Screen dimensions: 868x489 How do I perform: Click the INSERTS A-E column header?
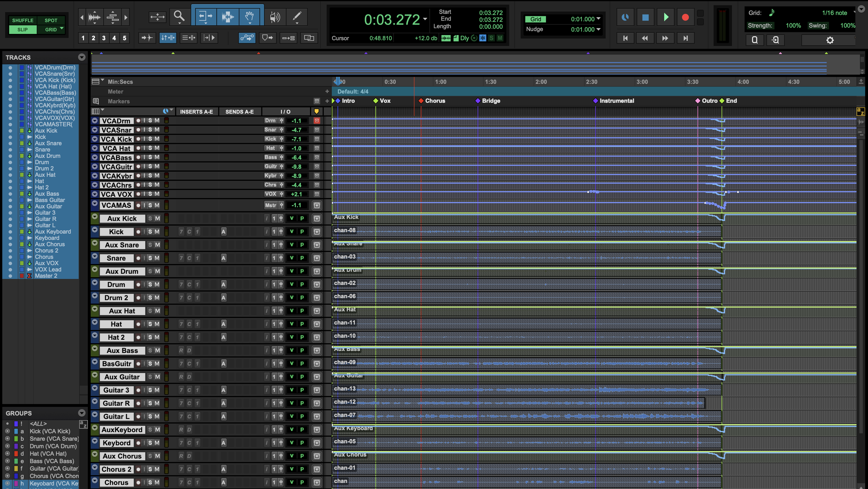coord(197,112)
